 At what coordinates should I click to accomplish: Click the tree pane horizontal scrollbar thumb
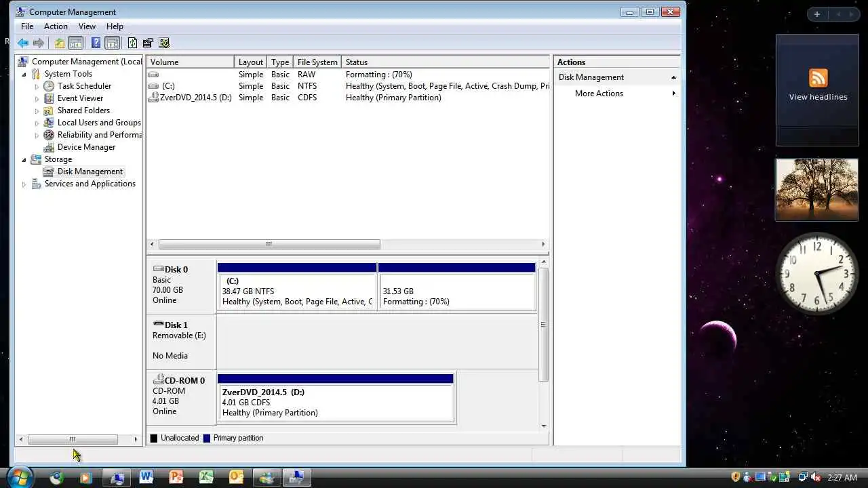pos(73,439)
